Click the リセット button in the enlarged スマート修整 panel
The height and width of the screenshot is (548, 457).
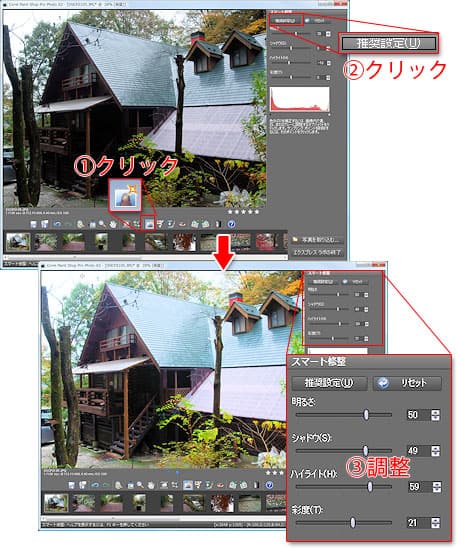click(407, 383)
